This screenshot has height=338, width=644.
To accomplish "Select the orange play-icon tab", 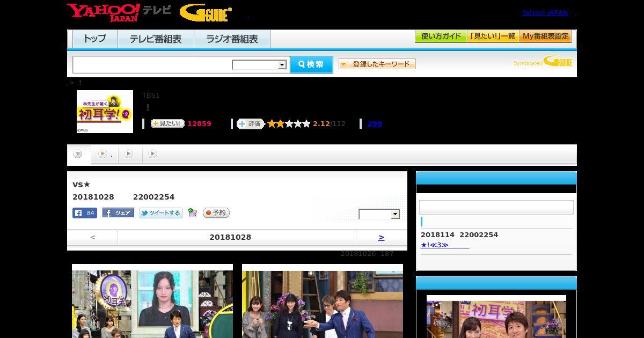I will (105, 154).
